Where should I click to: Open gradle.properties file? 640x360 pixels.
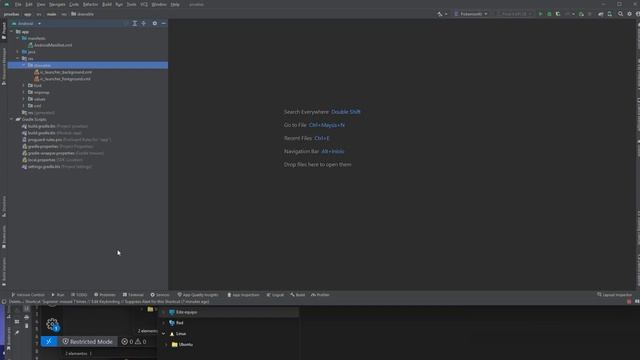(x=58, y=146)
